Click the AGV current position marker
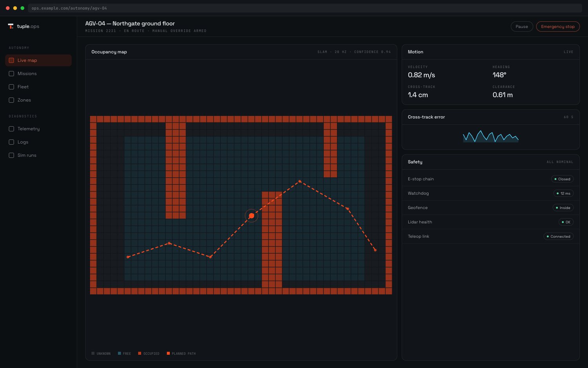 (x=252, y=216)
